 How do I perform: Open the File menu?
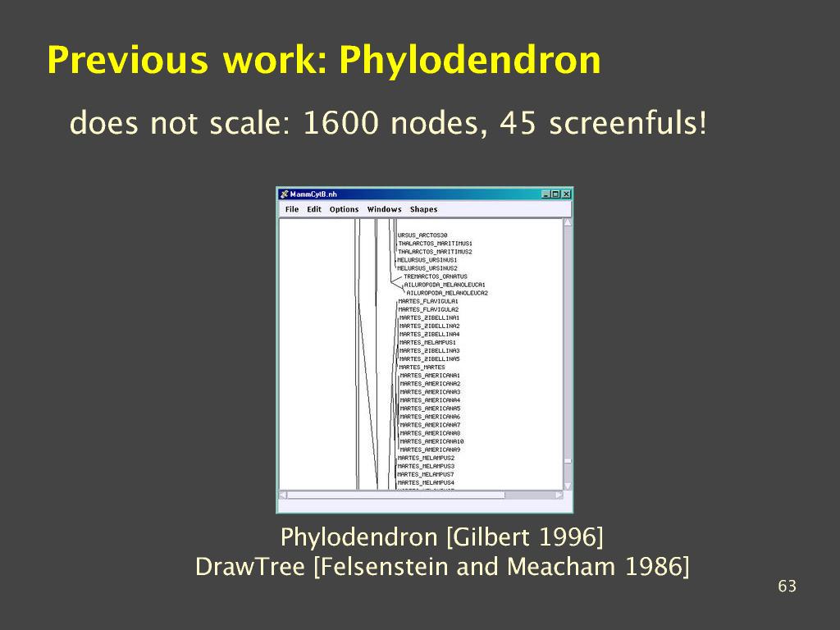click(292, 209)
